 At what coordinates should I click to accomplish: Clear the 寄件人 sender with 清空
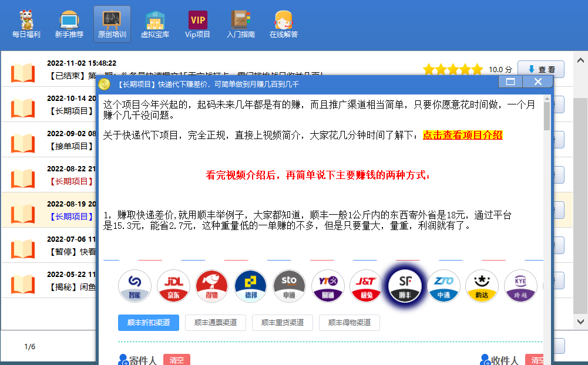pyautogui.click(x=177, y=360)
